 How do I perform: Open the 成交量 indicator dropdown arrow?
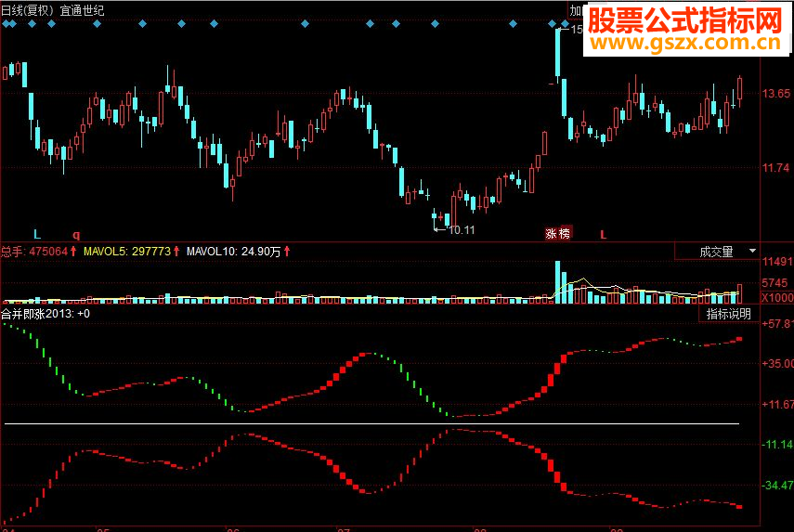[x=752, y=251]
